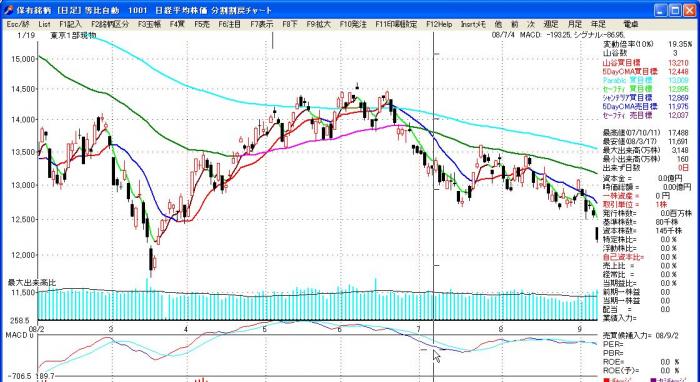Open the List menu

tap(44, 25)
